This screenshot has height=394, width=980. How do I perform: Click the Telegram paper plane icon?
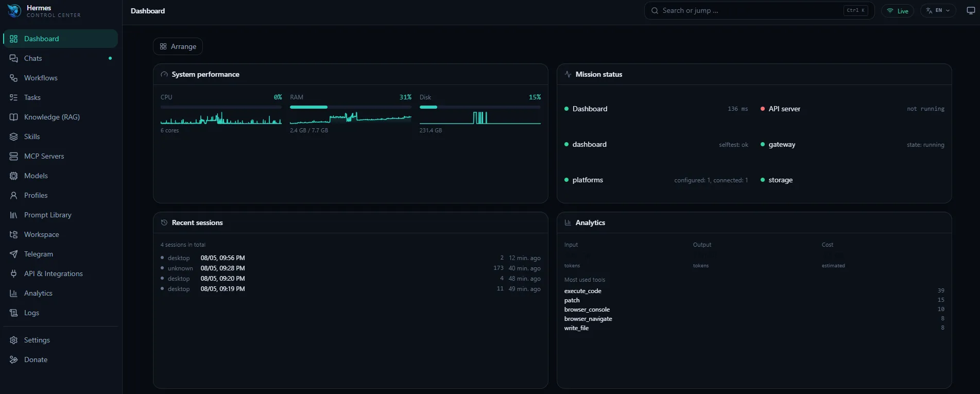[14, 254]
